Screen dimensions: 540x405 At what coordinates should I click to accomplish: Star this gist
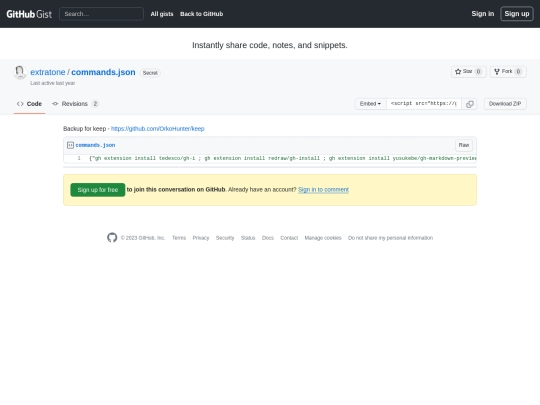tap(468, 72)
